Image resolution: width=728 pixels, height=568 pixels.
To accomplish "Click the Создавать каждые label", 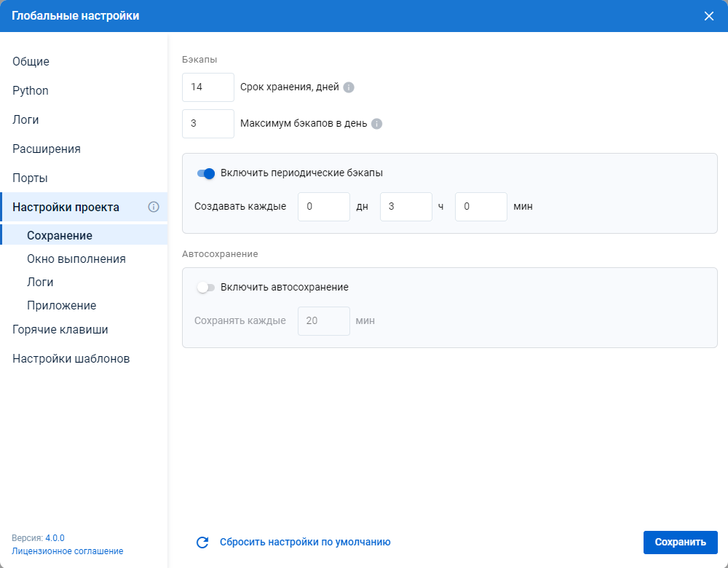I will [240, 207].
